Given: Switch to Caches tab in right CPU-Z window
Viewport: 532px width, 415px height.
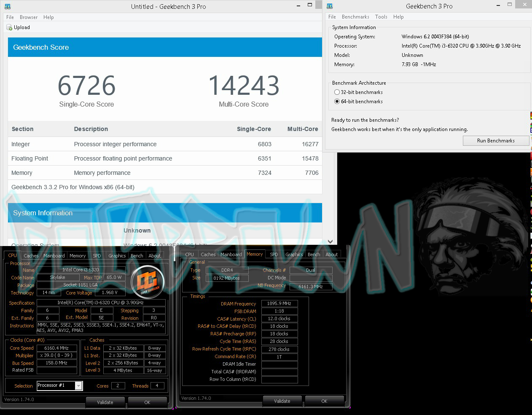Looking at the screenshot, I should pos(208,254).
